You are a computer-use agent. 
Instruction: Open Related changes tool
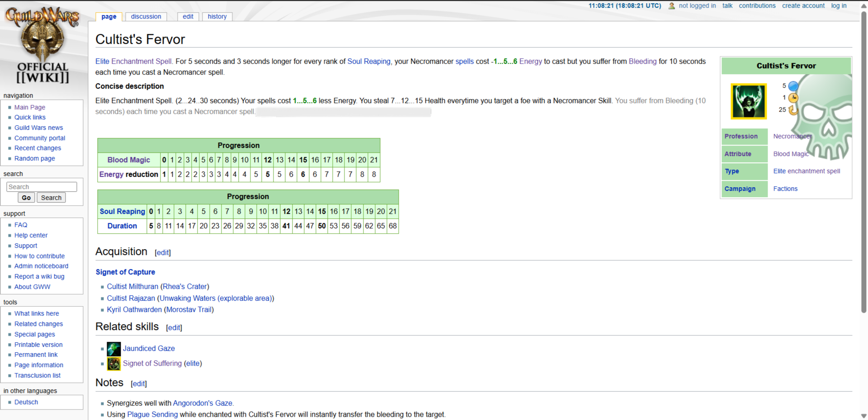[38, 324]
